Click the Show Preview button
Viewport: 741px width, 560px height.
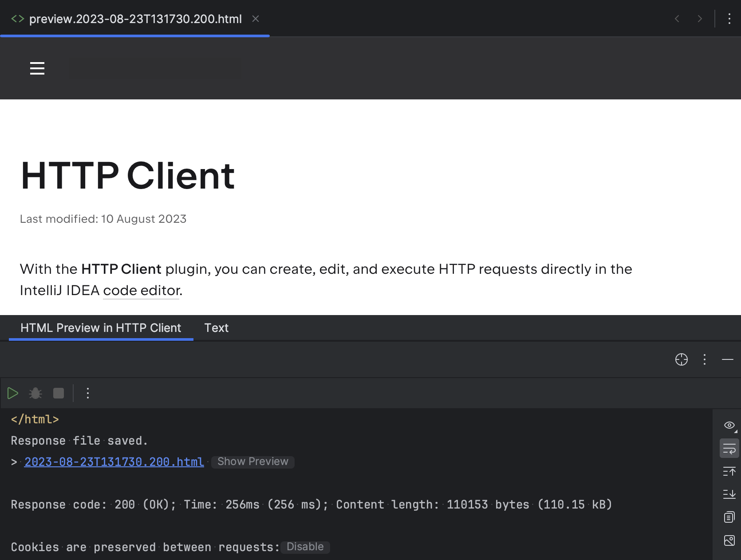pos(252,461)
